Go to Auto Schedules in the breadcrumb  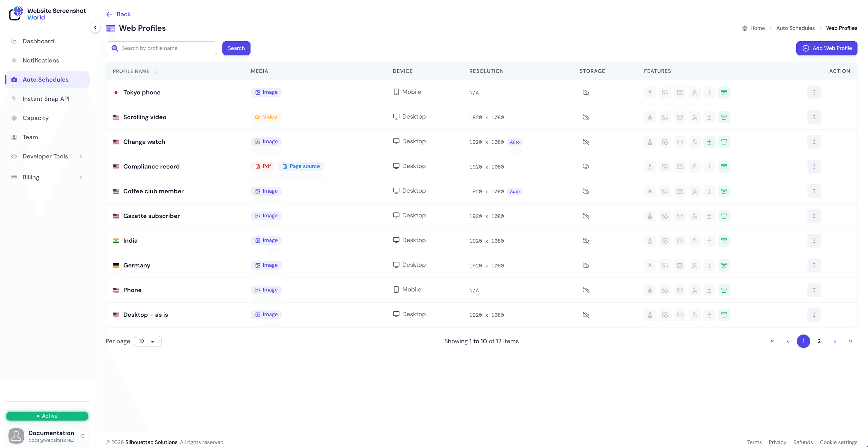tap(795, 28)
